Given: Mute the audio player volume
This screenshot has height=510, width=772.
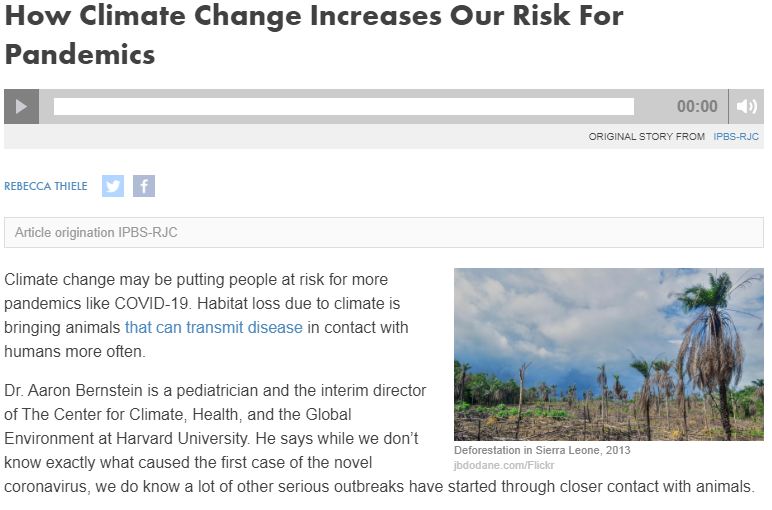Looking at the screenshot, I should coord(746,106).
